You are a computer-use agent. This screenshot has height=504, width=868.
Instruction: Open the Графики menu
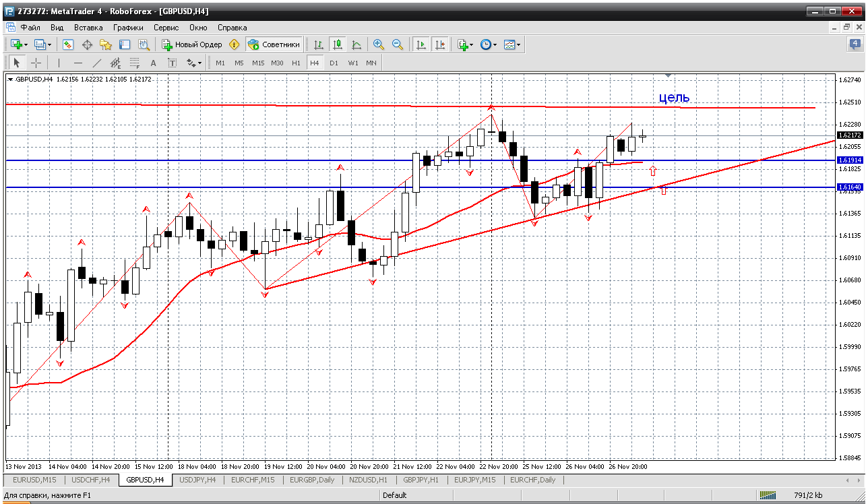click(x=128, y=28)
